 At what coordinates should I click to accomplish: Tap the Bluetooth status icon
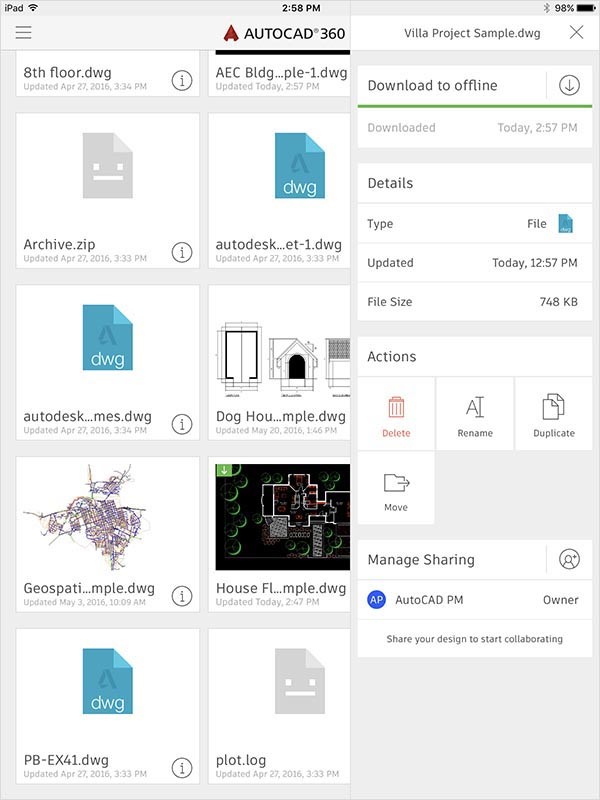tap(546, 8)
